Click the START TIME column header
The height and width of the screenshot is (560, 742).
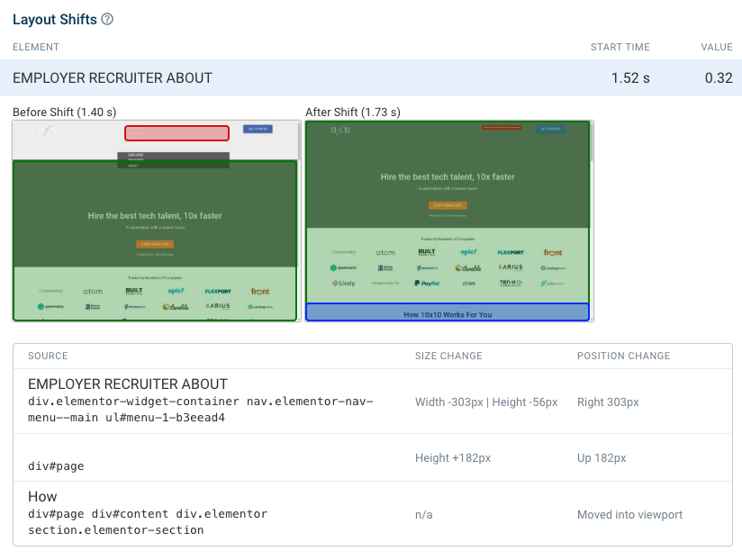(620, 47)
